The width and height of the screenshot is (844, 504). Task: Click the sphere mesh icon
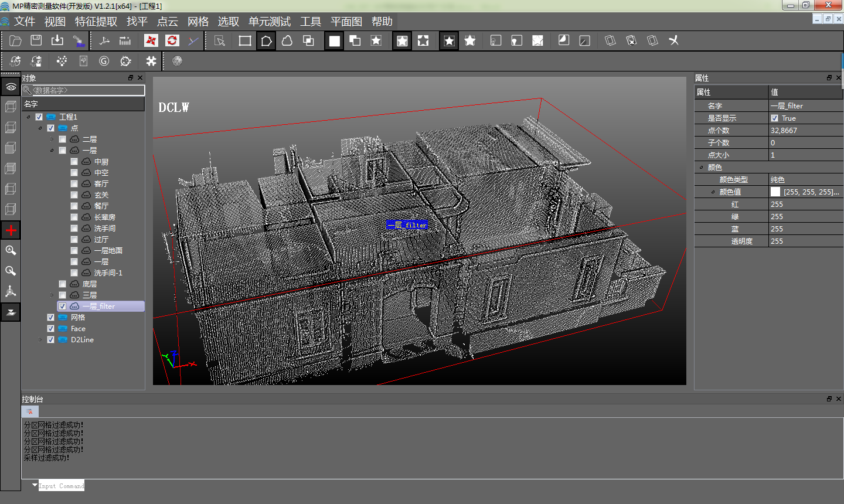click(x=177, y=61)
